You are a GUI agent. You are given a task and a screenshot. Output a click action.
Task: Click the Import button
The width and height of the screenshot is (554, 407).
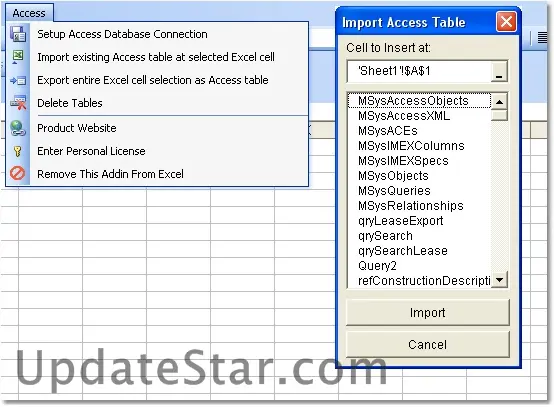[428, 312]
